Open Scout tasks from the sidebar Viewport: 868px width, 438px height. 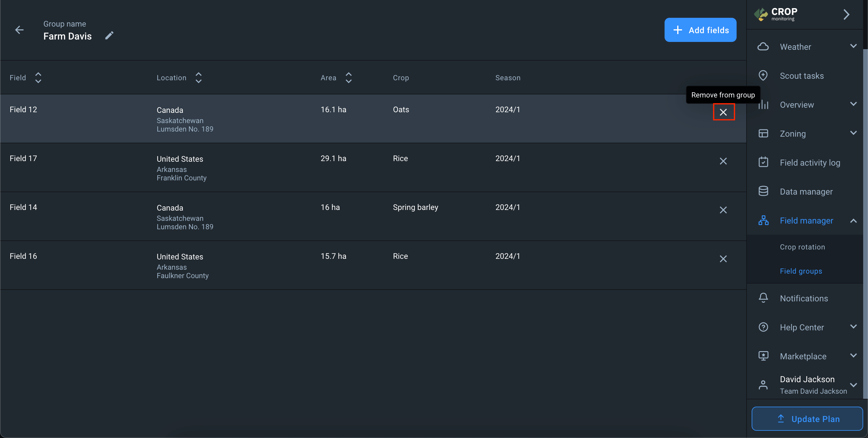tap(802, 76)
